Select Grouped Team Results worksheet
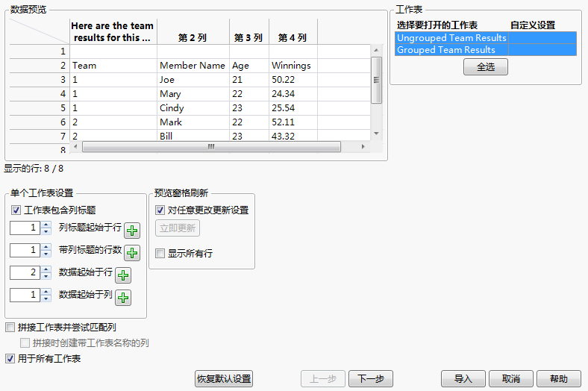 [x=451, y=50]
